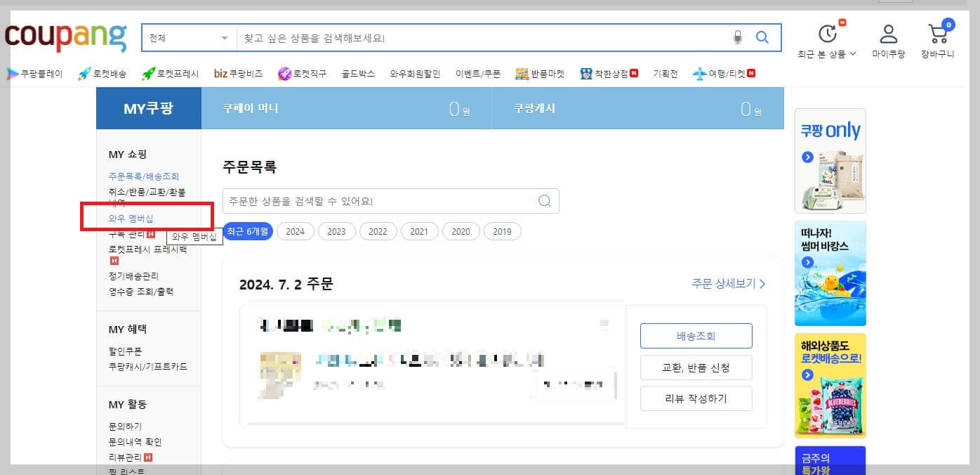Open 로켓프레시 shortcut
The height and width of the screenshot is (475, 980).
click(170, 73)
